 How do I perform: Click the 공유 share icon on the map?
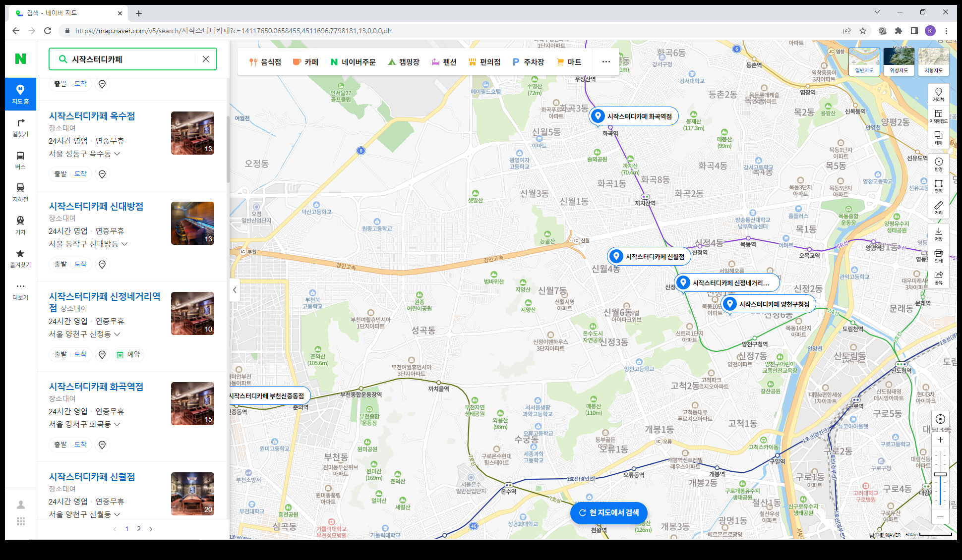pos(939,278)
